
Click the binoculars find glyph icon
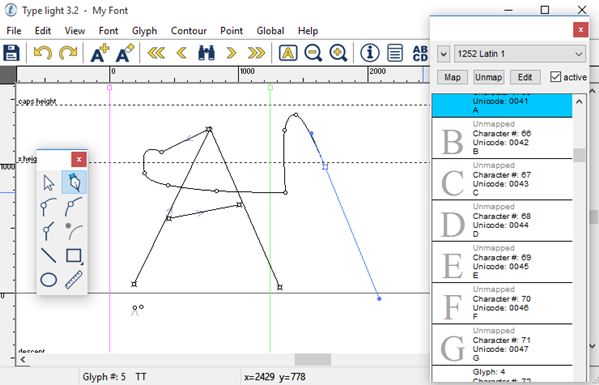tap(206, 53)
